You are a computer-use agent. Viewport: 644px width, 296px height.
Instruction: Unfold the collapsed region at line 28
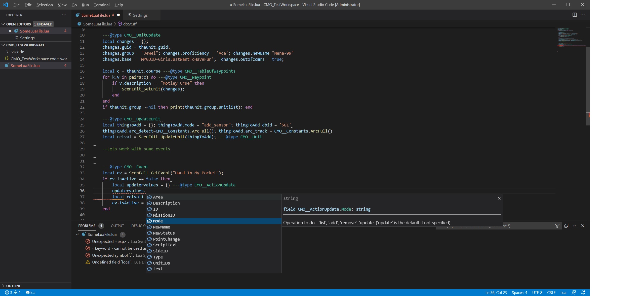pyautogui.click(x=95, y=145)
